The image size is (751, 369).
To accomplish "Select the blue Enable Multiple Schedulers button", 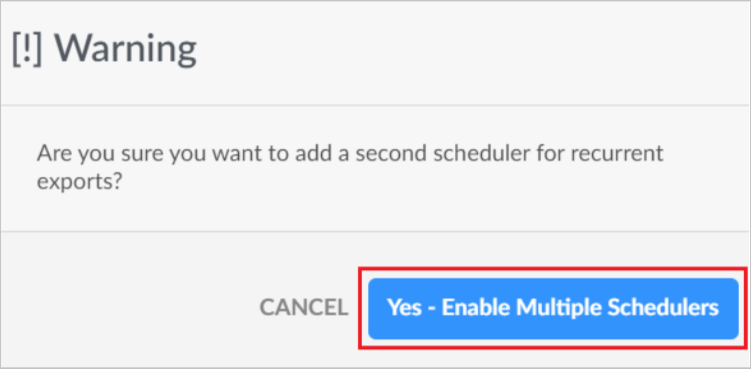I will 553,309.
